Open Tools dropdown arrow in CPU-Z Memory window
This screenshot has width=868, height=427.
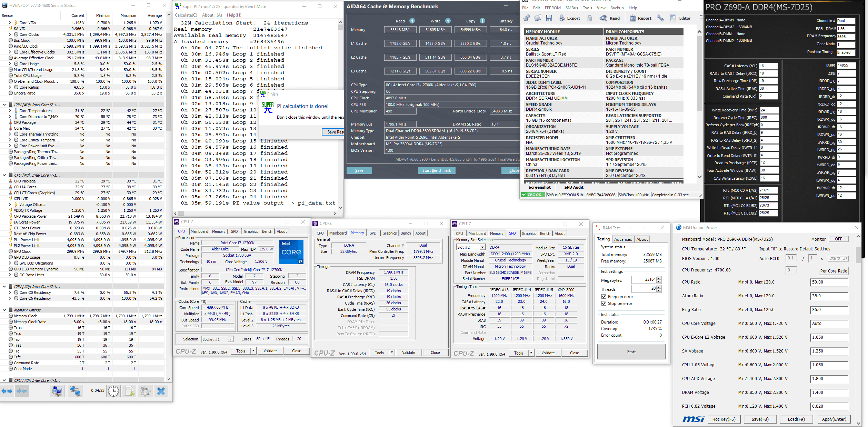(x=392, y=352)
